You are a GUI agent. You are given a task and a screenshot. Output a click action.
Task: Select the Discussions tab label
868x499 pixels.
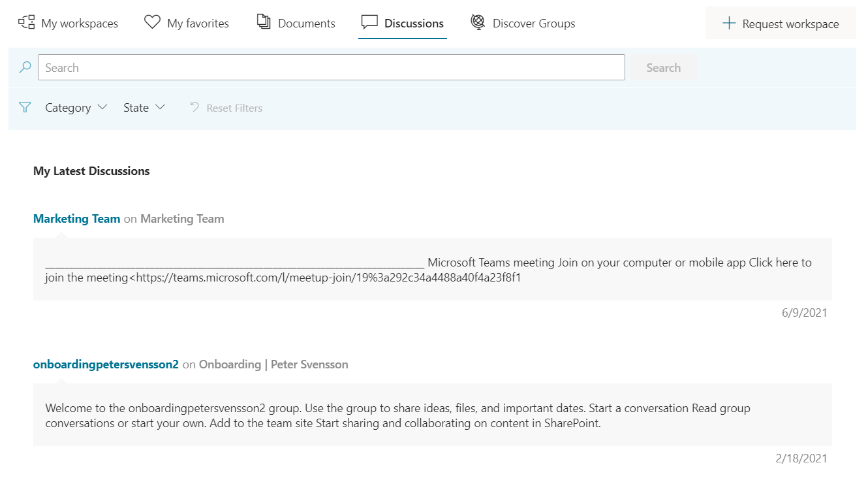click(414, 24)
